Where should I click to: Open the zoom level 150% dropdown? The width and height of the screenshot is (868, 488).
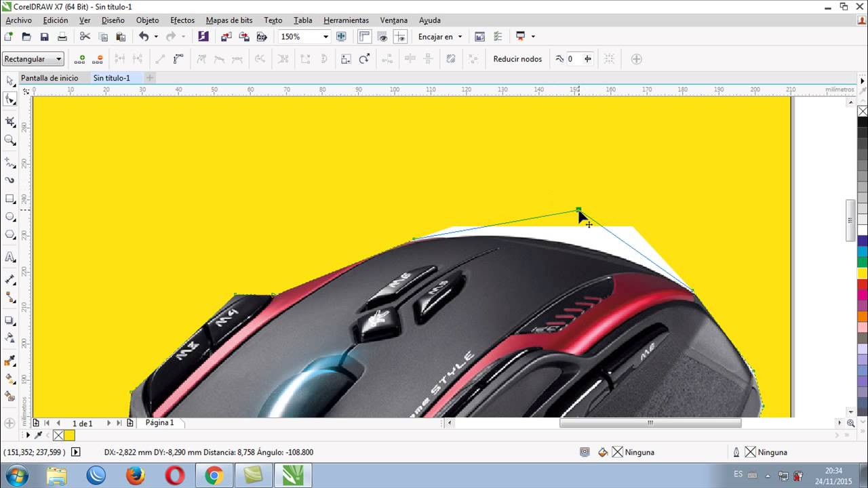pos(325,37)
